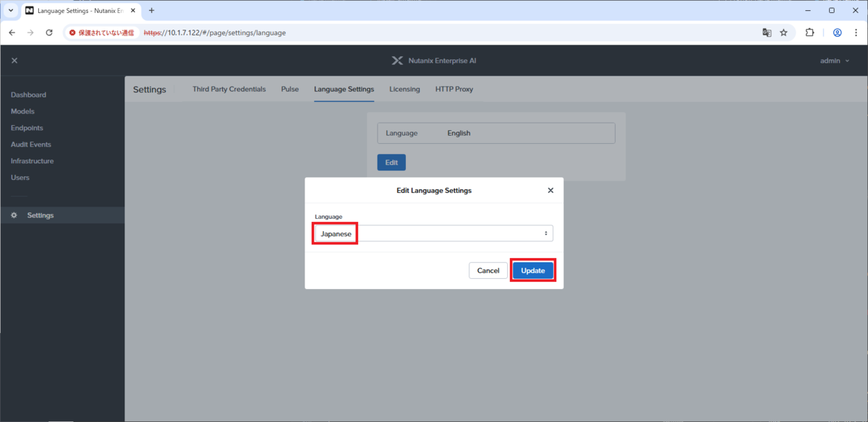
Task: Open the tab search dropdown arrow
Action: (x=10, y=11)
